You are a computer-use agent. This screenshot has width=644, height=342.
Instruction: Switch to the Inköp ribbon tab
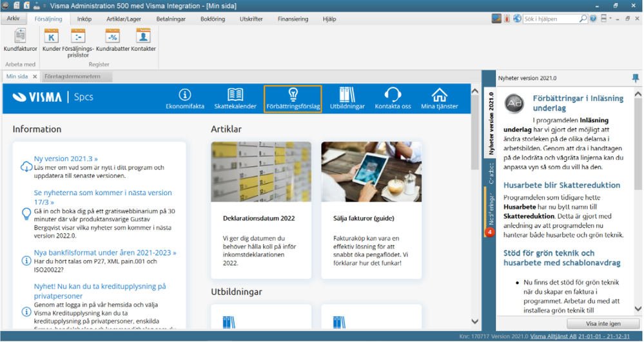click(84, 19)
